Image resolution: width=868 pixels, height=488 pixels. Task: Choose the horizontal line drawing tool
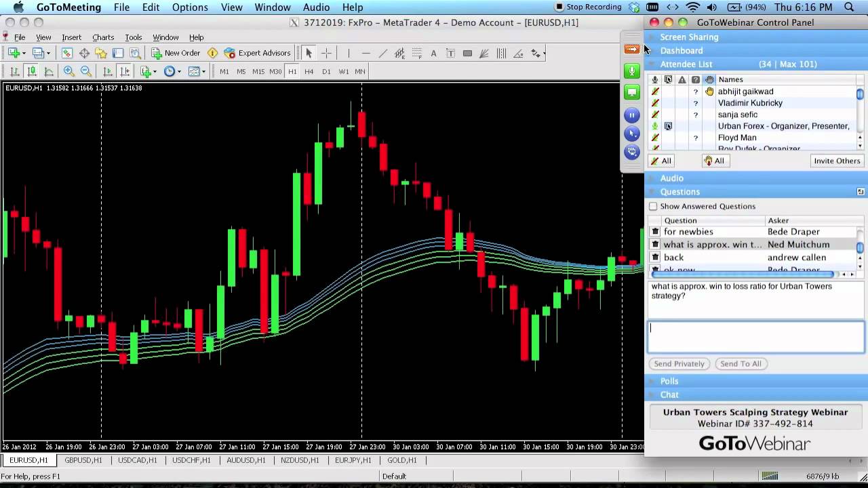pyautogui.click(x=366, y=53)
